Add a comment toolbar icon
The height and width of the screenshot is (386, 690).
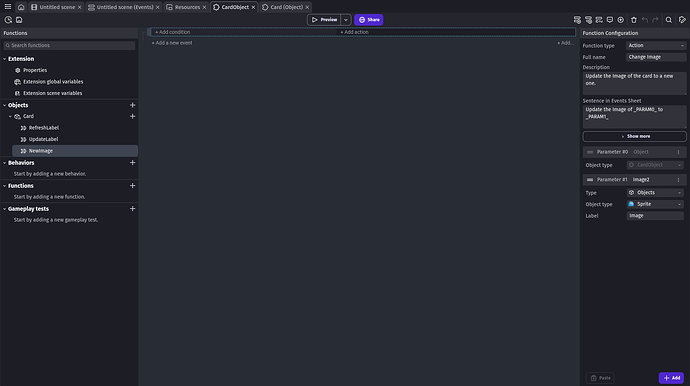click(x=609, y=20)
